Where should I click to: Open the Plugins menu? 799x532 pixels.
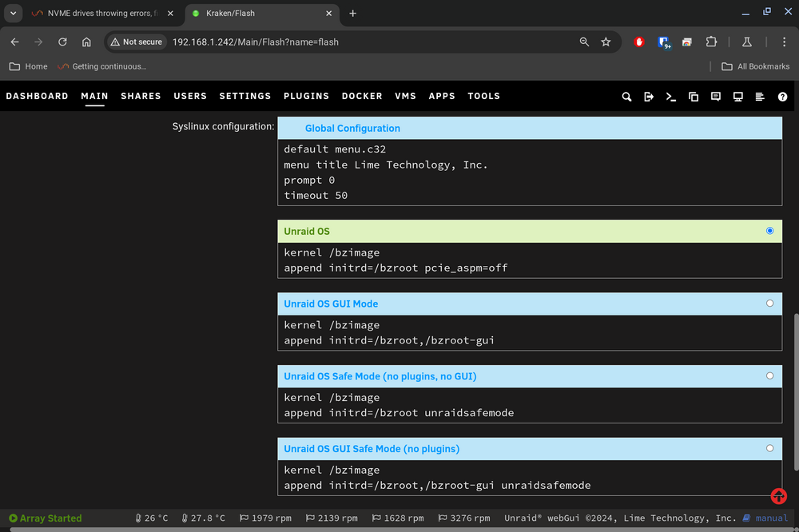click(306, 96)
